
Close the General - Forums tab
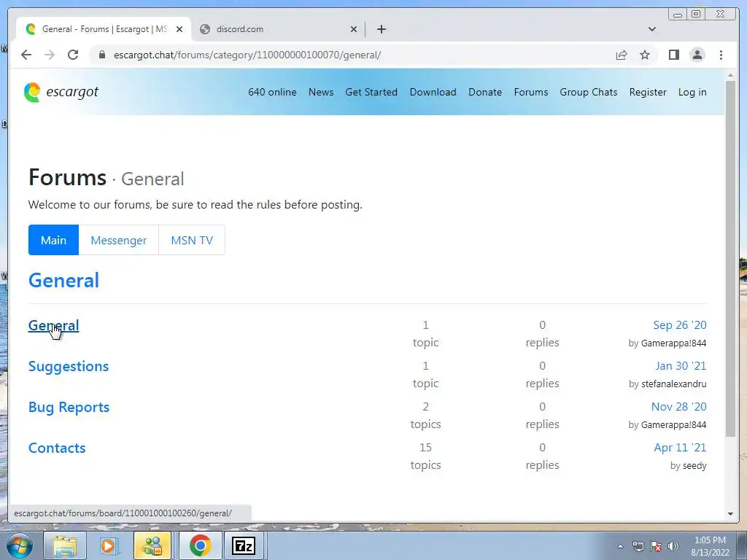pos(179,29)
